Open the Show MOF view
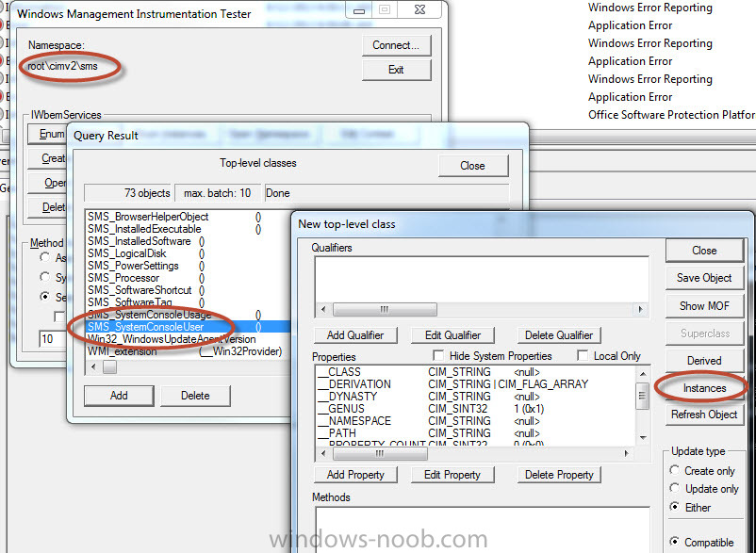This screenshot has width=756, height=553. pyautogui.click(x=704, y=306)
